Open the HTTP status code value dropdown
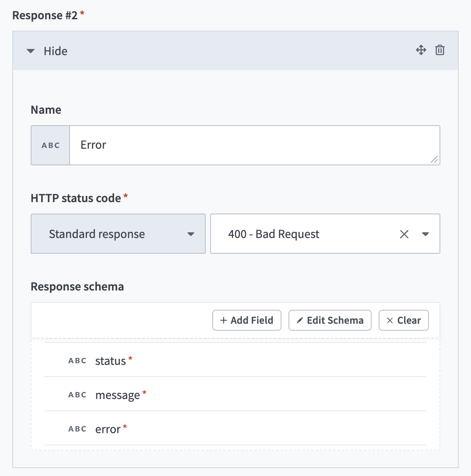 click(425, 234)
